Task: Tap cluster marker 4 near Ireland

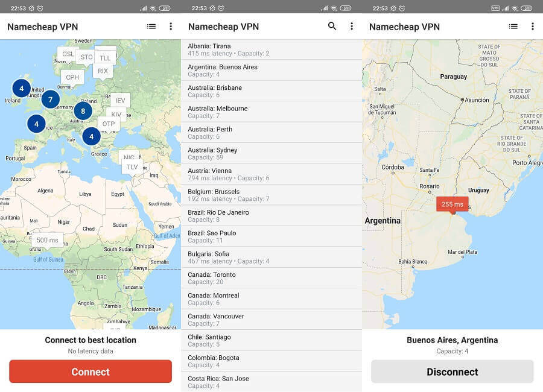Action: pos(22,88)
